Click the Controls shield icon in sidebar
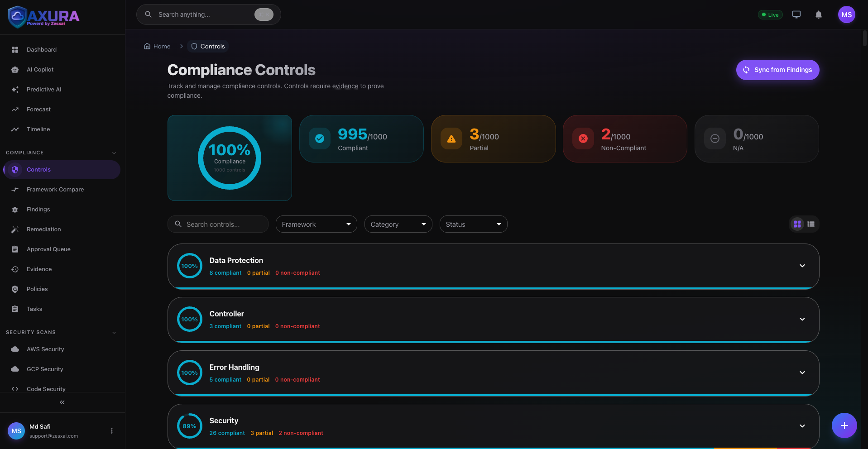Screen dimensions: 868x449 pos(15,170)
